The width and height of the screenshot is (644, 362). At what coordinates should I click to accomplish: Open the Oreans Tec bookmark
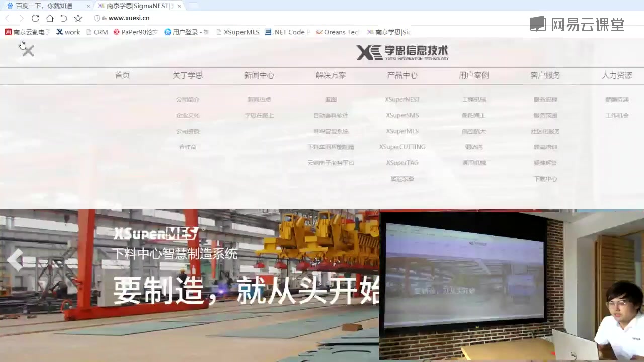[338, 32]
